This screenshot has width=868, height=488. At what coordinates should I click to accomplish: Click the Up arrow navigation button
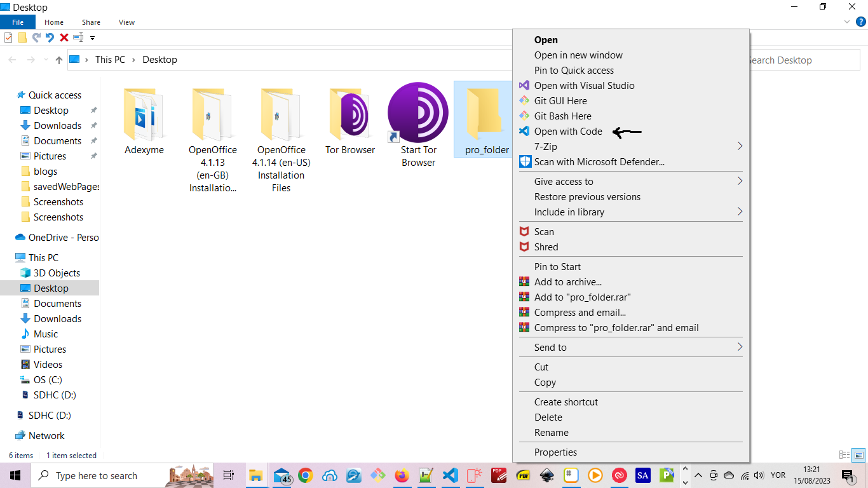(x=59, y=60)
